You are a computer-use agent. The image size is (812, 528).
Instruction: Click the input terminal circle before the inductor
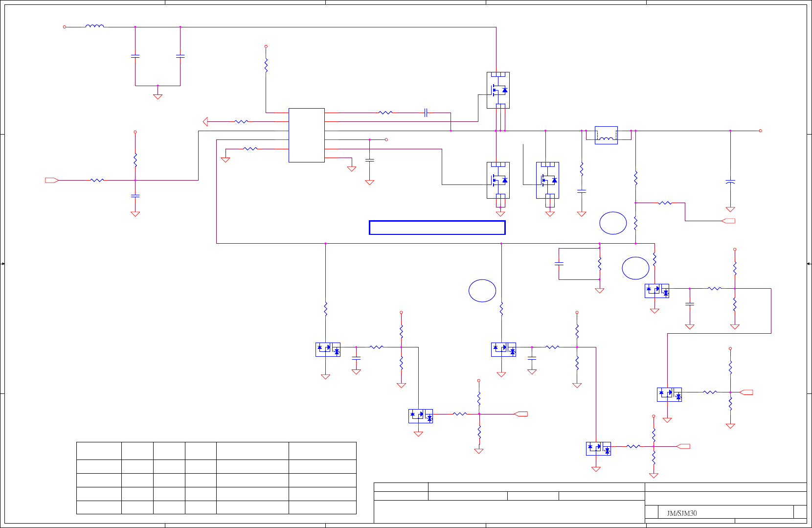point(64,27)
